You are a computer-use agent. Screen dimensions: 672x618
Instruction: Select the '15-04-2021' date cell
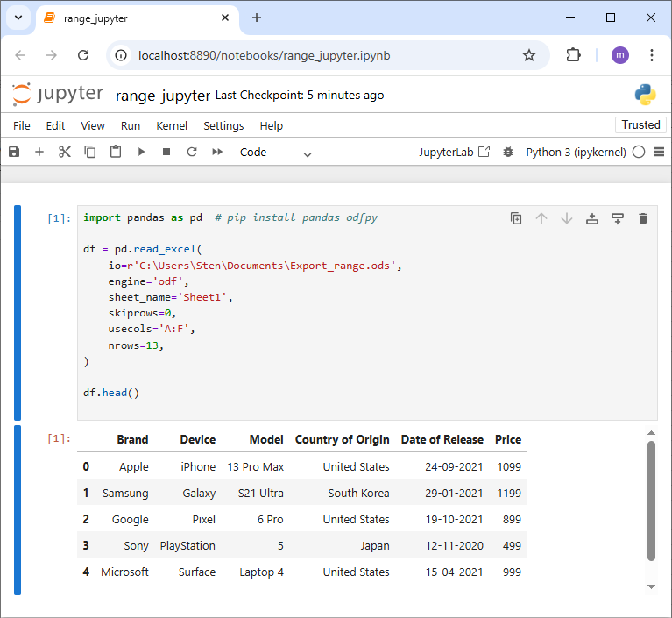tap(454, 572)
